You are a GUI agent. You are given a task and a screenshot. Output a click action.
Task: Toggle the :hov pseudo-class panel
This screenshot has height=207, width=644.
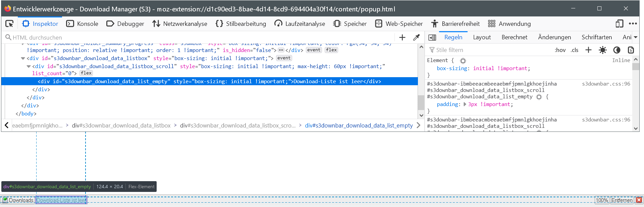click(x=560, y=50)
